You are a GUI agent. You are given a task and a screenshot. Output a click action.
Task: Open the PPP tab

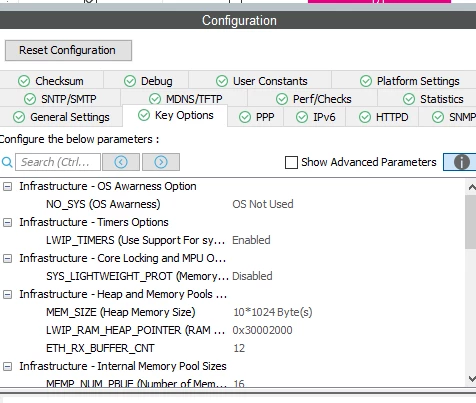coord(256,117)
